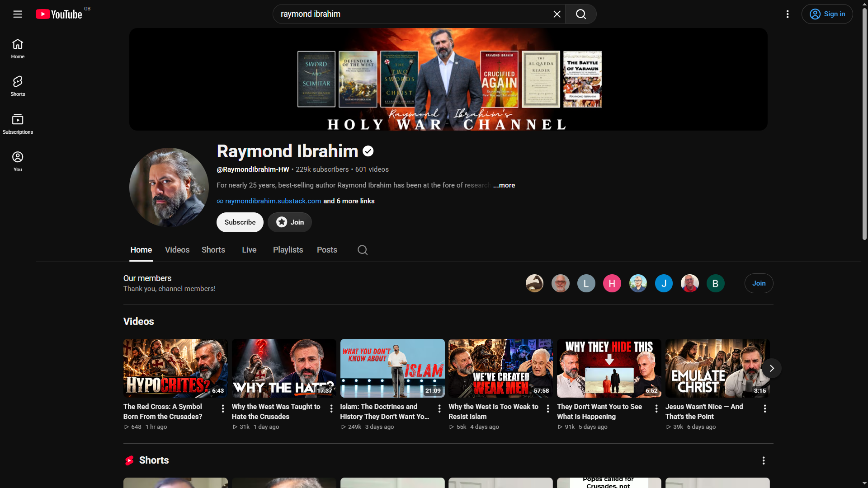Switch to the Videos tab
This screenshot has height=488, width=868.
(177, 250)
